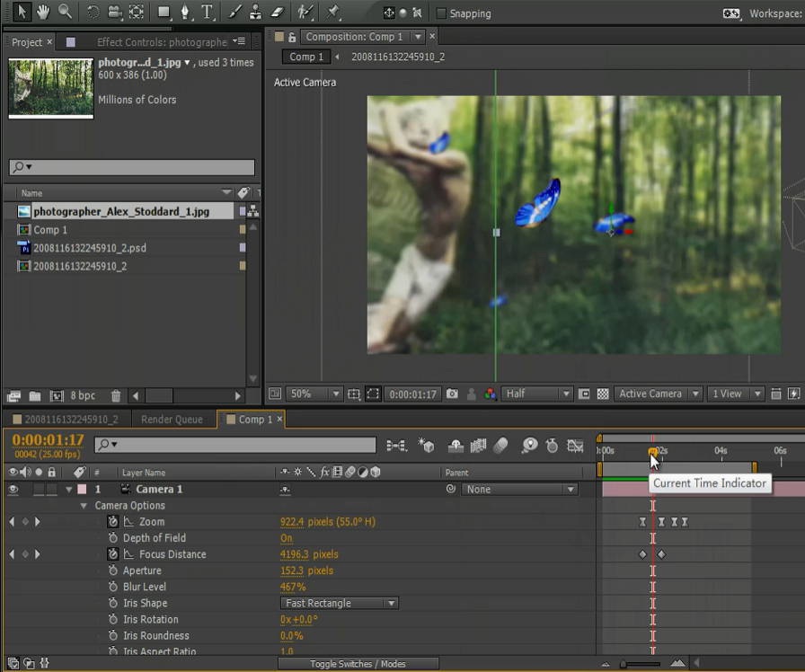Open the Interpret Footage icon
This screenshot has width=805, height=672.
pyautogui.click(x=13, y=396)
